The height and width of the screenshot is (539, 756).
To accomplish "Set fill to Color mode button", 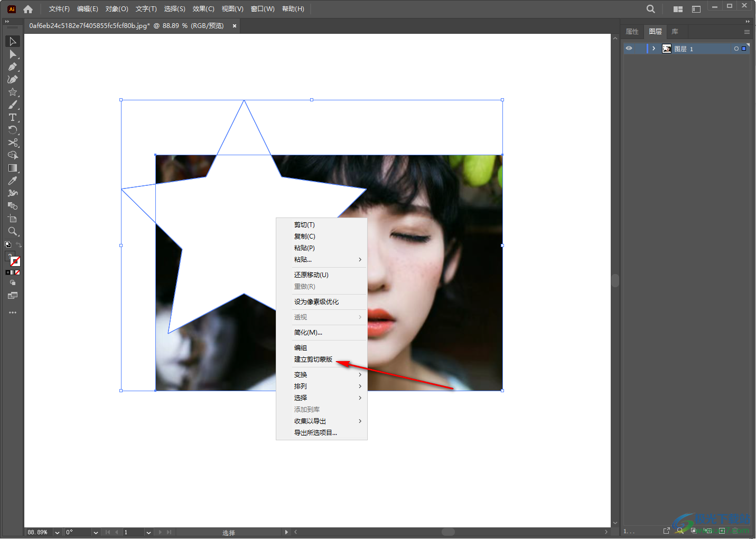I will point(8,272).
